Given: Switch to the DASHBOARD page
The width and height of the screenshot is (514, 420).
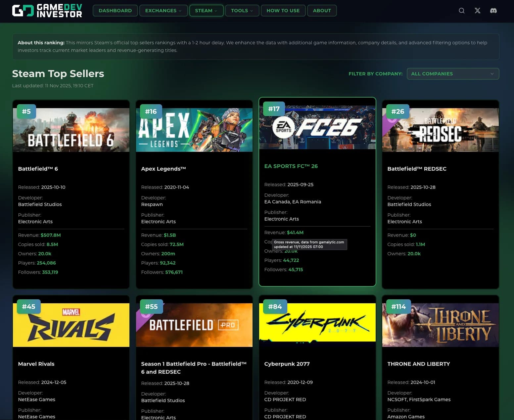Looking at the screenshot, I should (115, 10).
